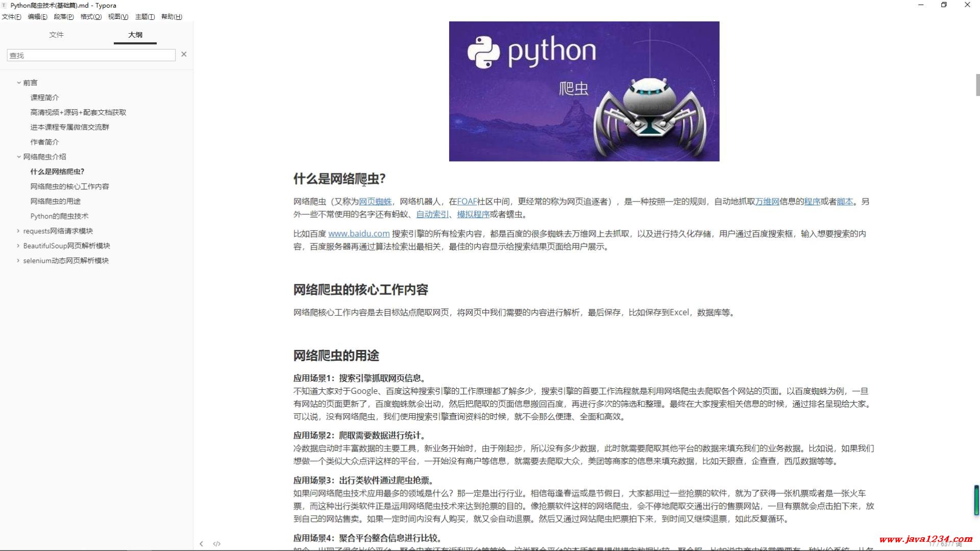Toggle source code mode icon
This screenshot has height=551, width=980.
217,544
